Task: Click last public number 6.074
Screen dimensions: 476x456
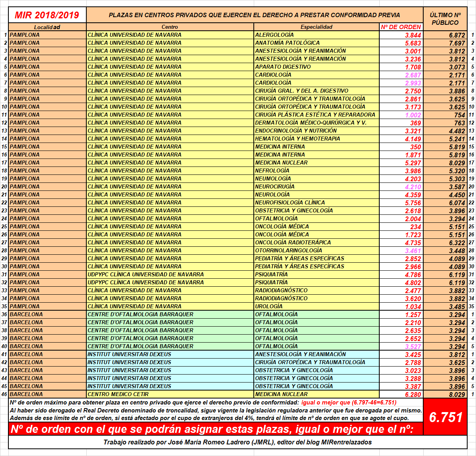Action: point(445,203)
